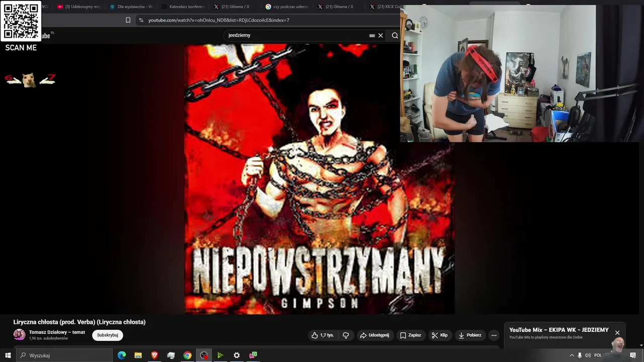Click microphone icon in system tray
Screen dimensions: 644x362
580,355
